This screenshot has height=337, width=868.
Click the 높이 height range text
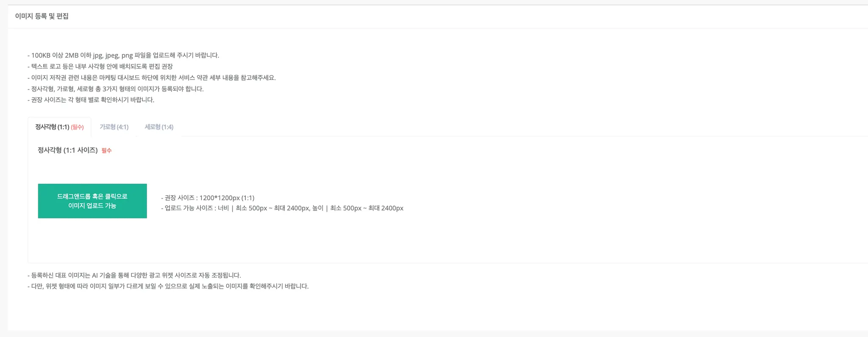point(358,208)
